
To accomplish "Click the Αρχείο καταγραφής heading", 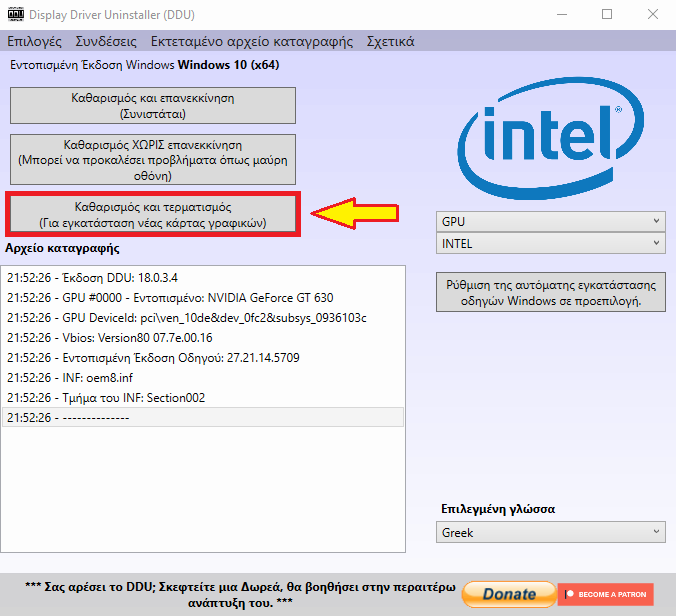I will click(62, 248).
